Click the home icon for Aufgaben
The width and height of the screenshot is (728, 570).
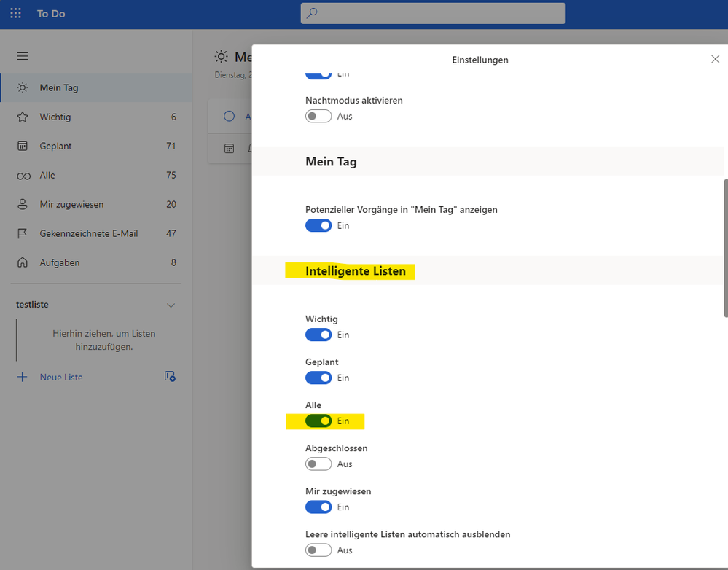click(23, 263)
